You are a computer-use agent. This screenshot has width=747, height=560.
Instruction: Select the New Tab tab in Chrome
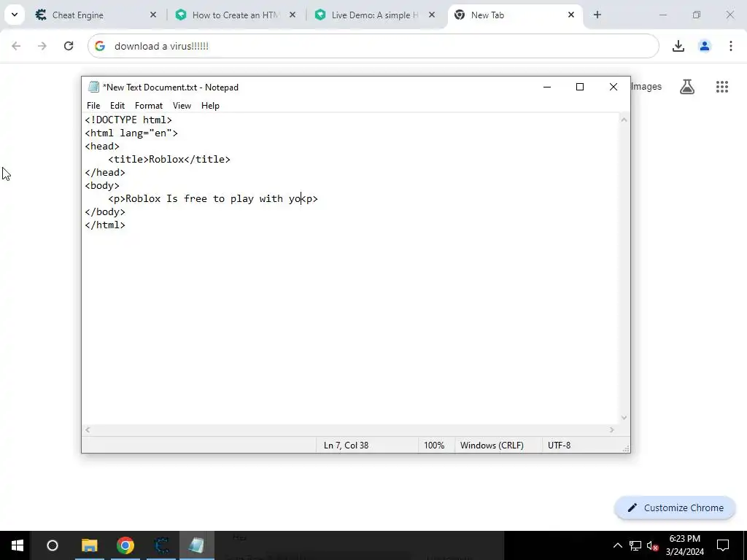click(x=514, y=15)
